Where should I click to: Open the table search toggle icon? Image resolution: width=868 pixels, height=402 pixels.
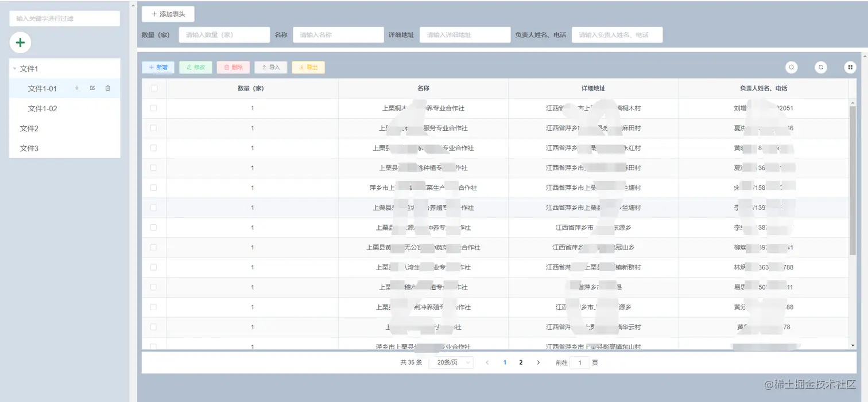792,67
